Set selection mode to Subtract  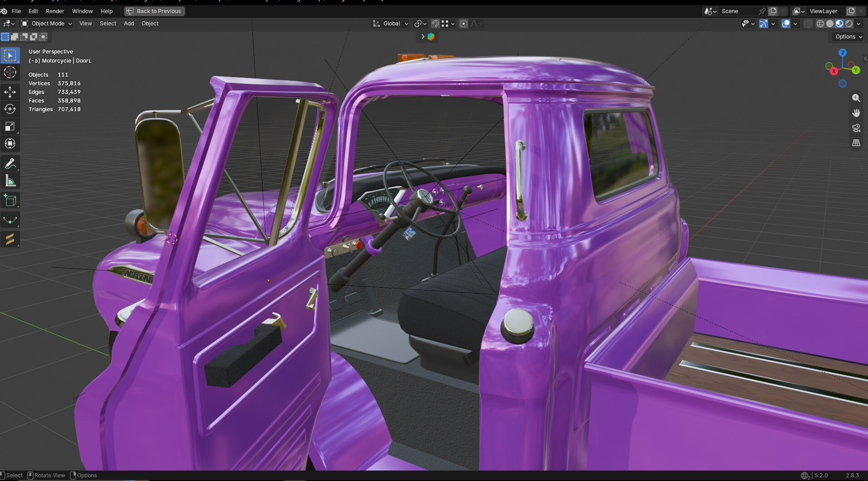[x=24, y=37]
